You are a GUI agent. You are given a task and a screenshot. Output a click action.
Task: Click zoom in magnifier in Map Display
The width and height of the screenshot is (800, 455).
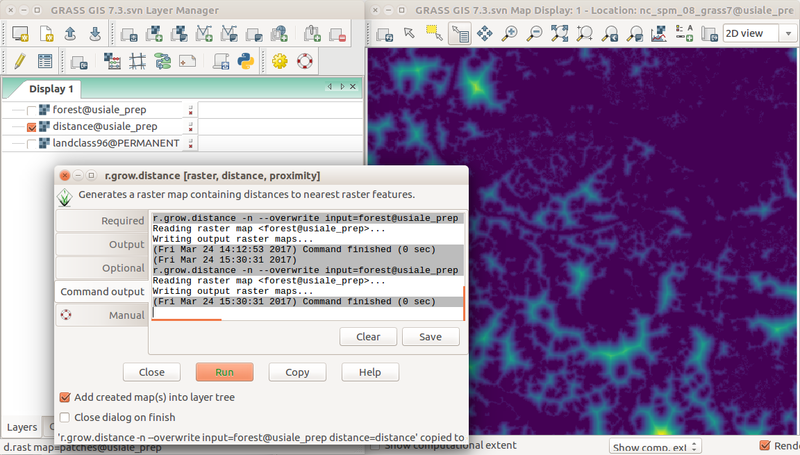point(510,34)
